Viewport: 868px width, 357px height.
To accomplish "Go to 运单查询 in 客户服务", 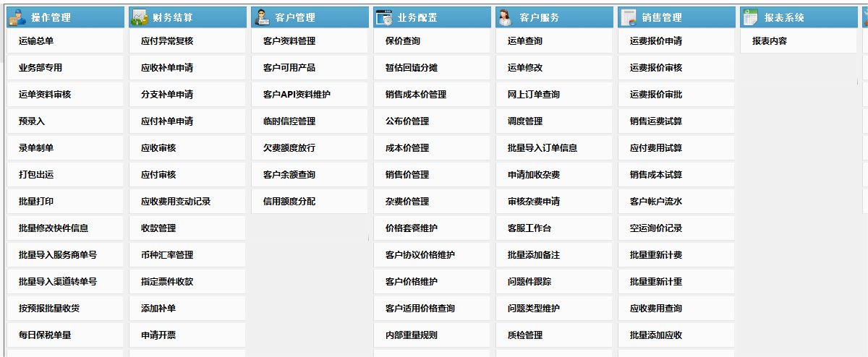I will tap(525, 41).
